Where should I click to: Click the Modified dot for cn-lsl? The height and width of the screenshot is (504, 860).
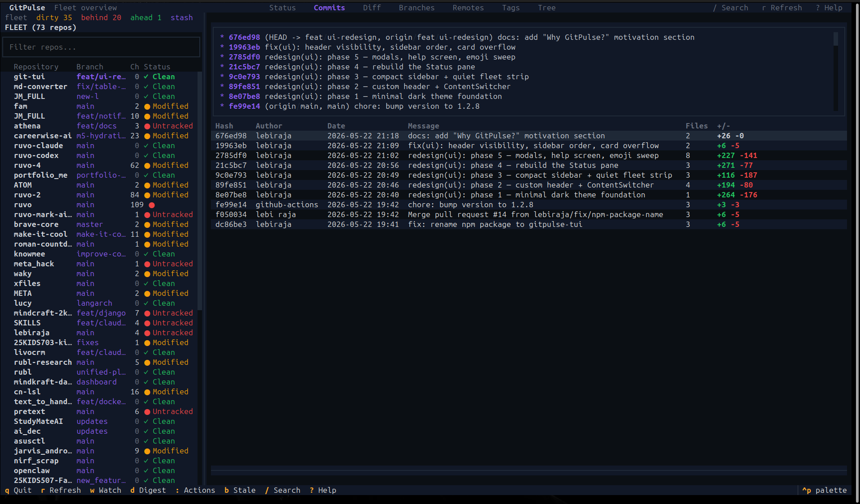click(x=147, y=392)
